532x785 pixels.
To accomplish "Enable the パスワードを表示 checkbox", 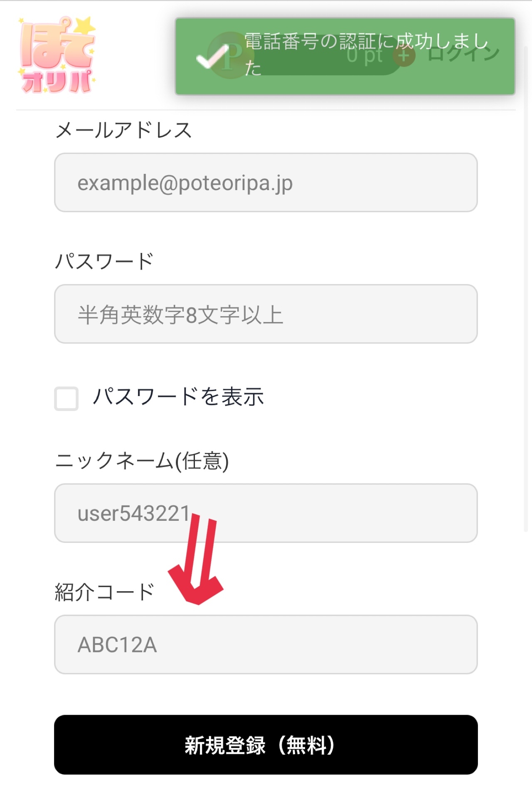I will [x=66, y=399].
